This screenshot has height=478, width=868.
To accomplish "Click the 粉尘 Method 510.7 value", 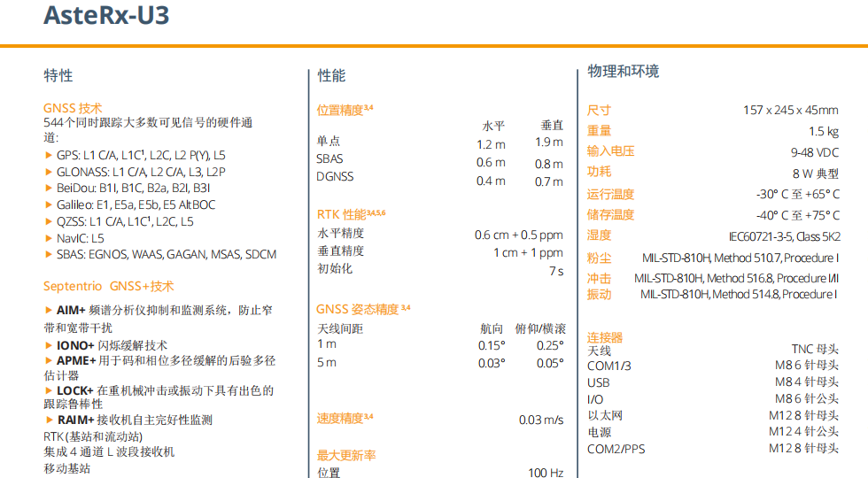I will 740,258.
